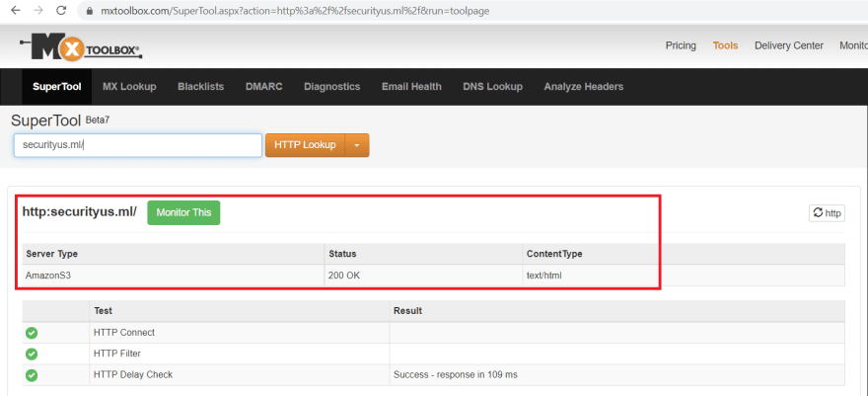Select the HTTP Filter test row text
868x396 pixels.
point(117,354)
